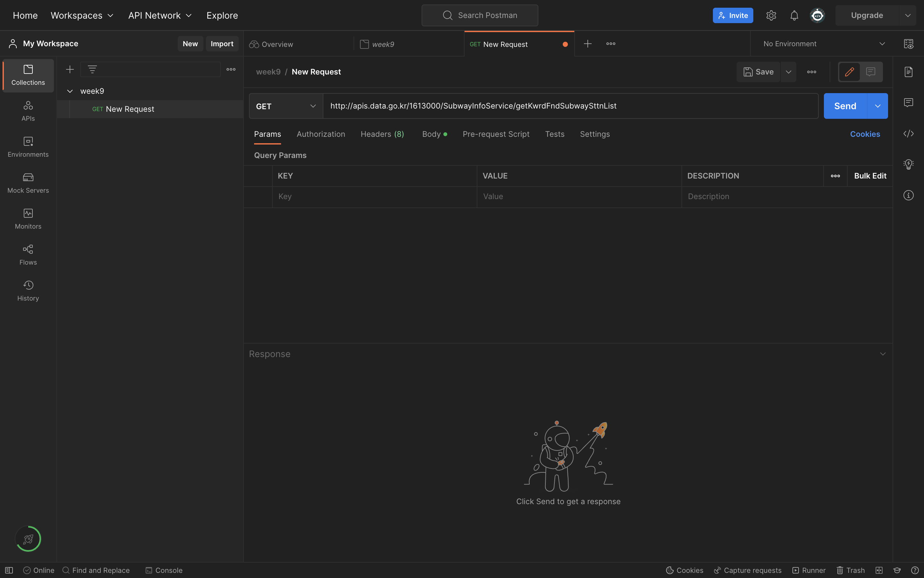Open environment quick look icon

coord(908,44)
